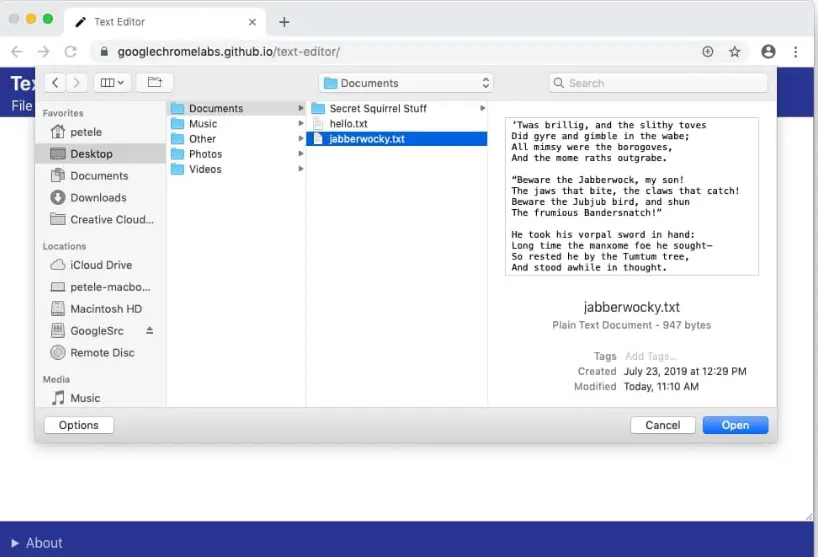Go forward in file dialog history
Screen dimensions: 818x557
(76, 82)
